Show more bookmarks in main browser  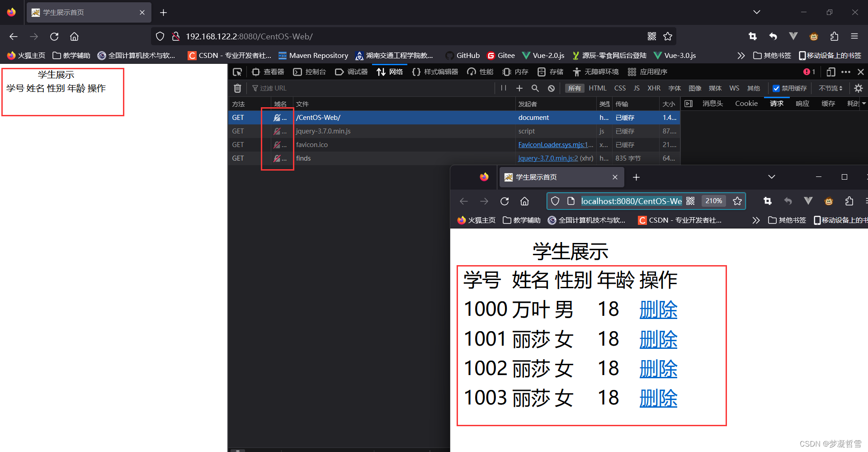(x=741, y=56)
